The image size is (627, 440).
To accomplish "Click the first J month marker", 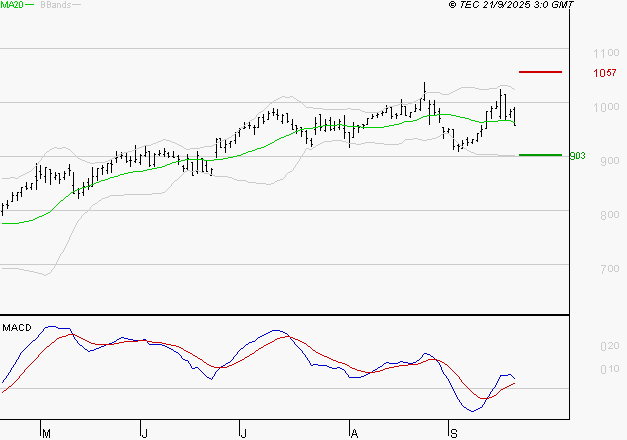I will [145, 434].
